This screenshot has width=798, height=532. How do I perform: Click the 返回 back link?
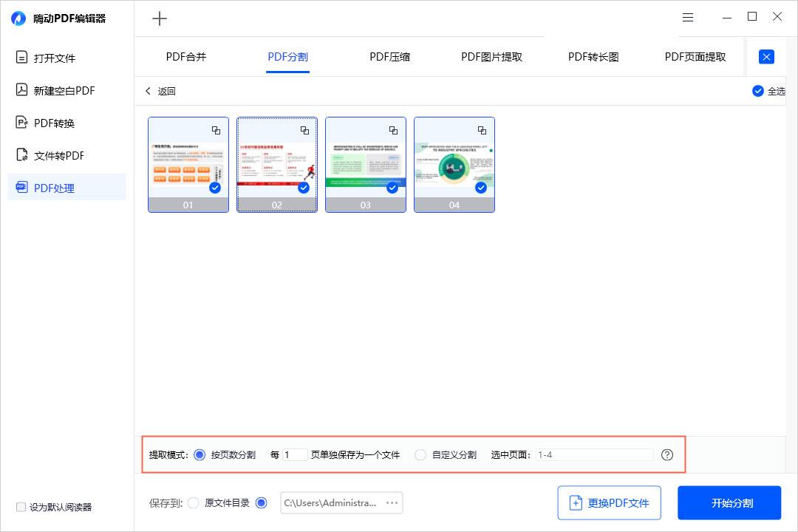point(166,91)
